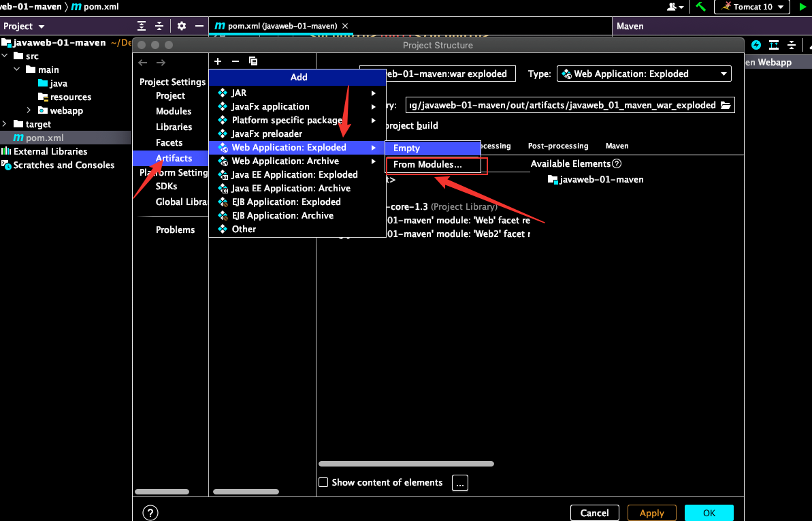Open SDKs under Platform Settings
Screen dimensions: 812x521
tap(166, 186)
